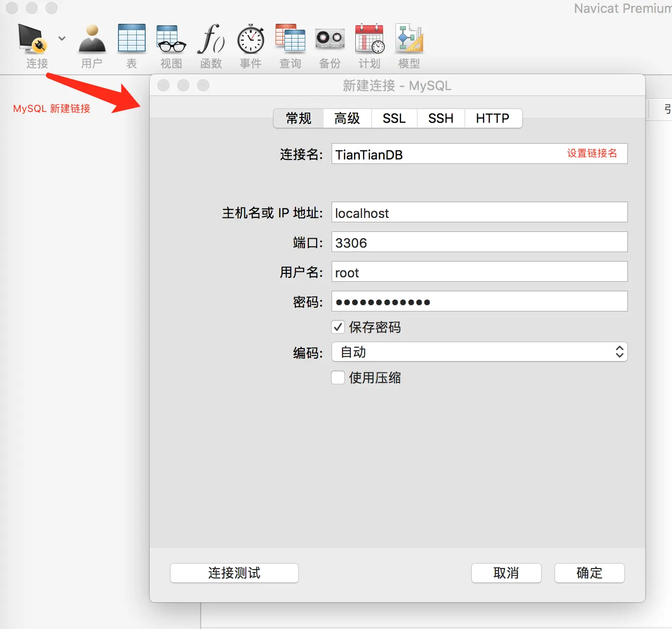Close the 新建连接 dialog with red button
Screen dimensions: 672x629
click(x=164, y=85)
